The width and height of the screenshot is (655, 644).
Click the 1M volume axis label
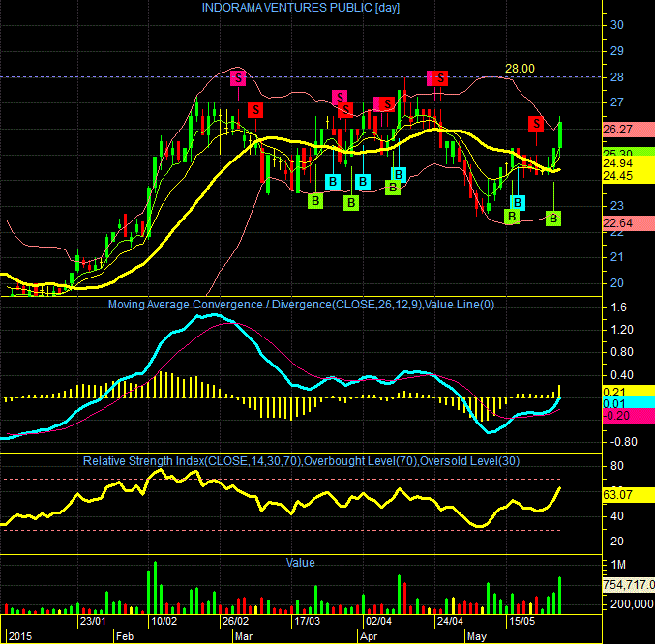[x=618, y=565]
